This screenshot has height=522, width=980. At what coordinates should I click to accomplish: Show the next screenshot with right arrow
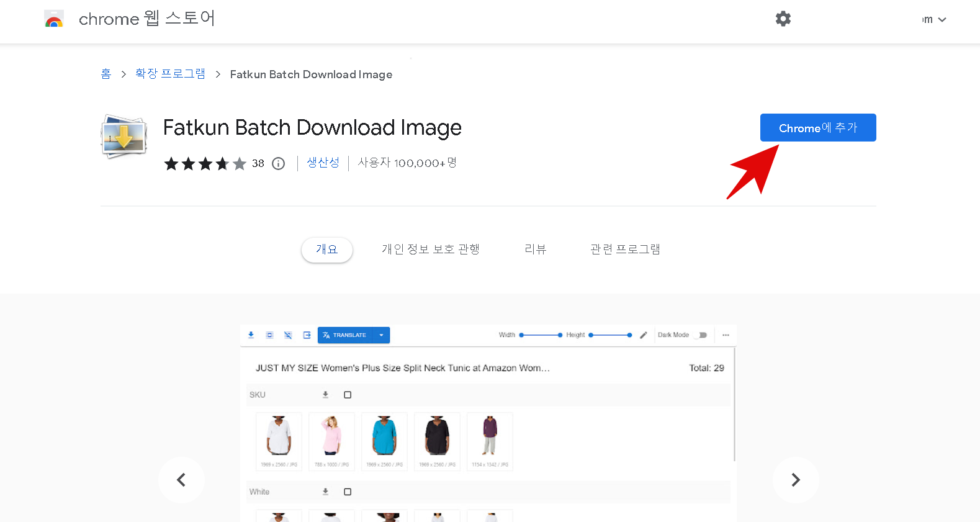[x=796, y=480]
